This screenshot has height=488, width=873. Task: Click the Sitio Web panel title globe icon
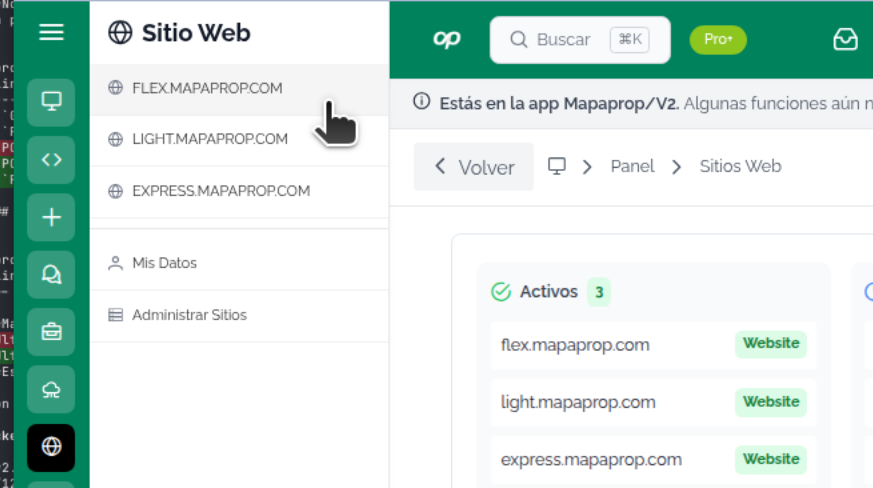point(120,32)
